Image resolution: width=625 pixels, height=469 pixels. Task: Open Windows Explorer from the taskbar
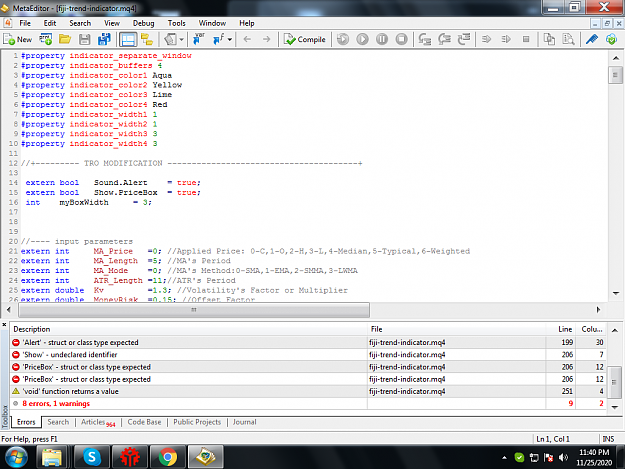point(52,457)
